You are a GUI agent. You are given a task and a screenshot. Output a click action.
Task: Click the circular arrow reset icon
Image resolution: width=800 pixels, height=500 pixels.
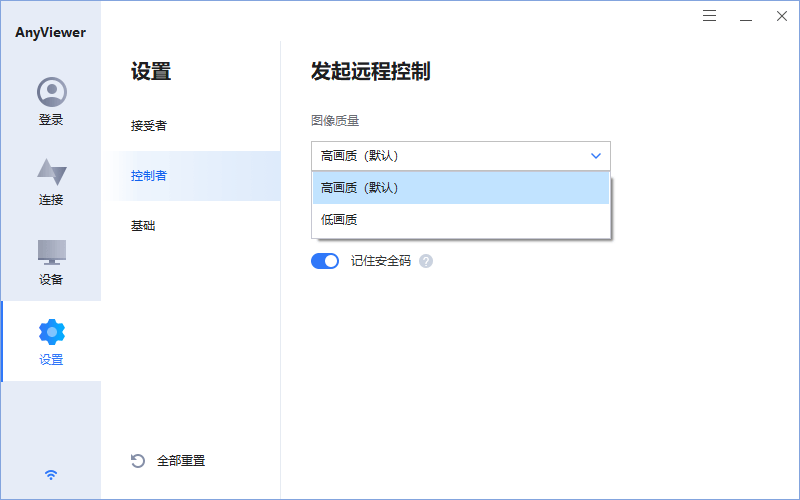138,461
